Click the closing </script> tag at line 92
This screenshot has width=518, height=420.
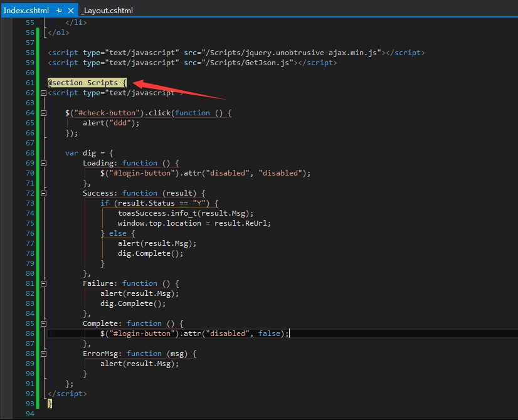(x=67, y=394)
